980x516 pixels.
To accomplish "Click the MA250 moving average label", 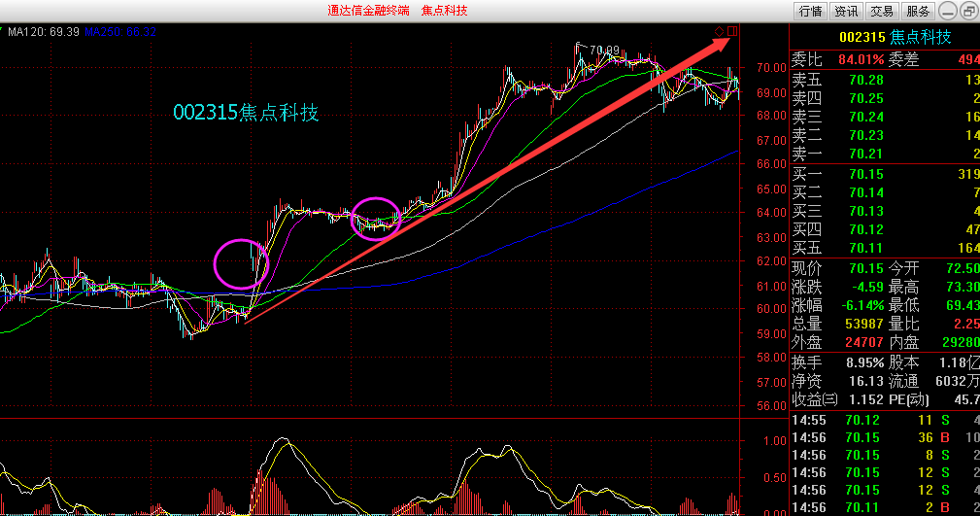I will (x=120, y=32).
